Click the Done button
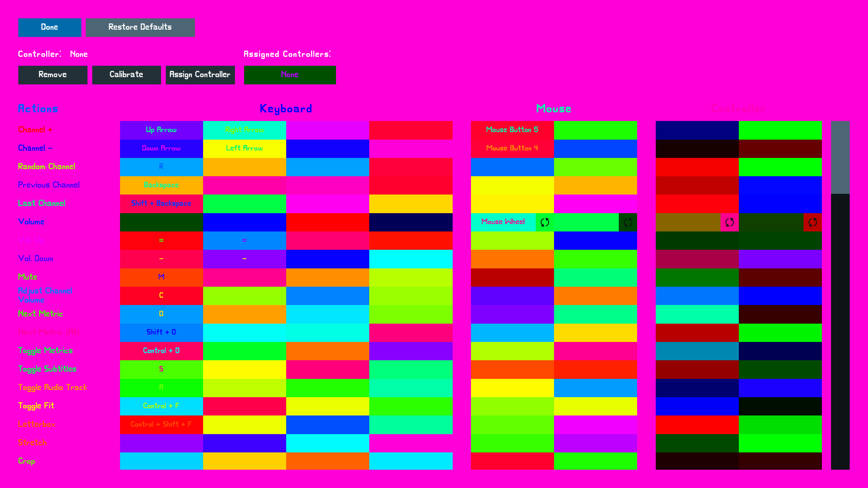The image size is (868, 488). pyautogui.click(x=50, y=27)
